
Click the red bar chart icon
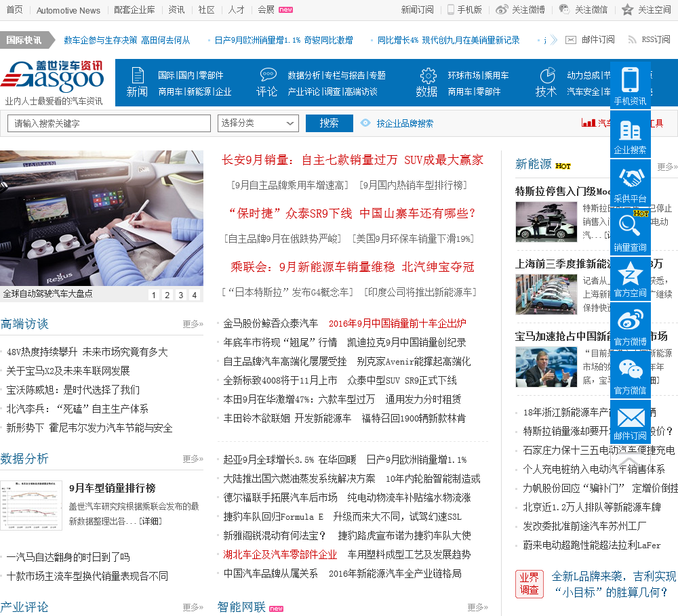pos(589,123)
